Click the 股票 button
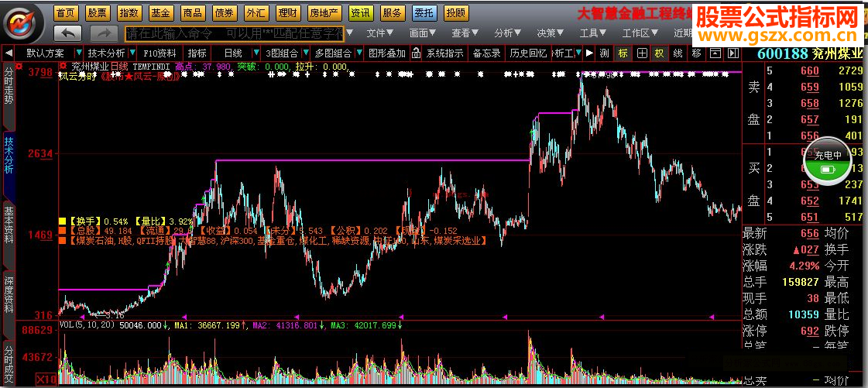This screenshot has height=388, width=868. coord(98,12)
